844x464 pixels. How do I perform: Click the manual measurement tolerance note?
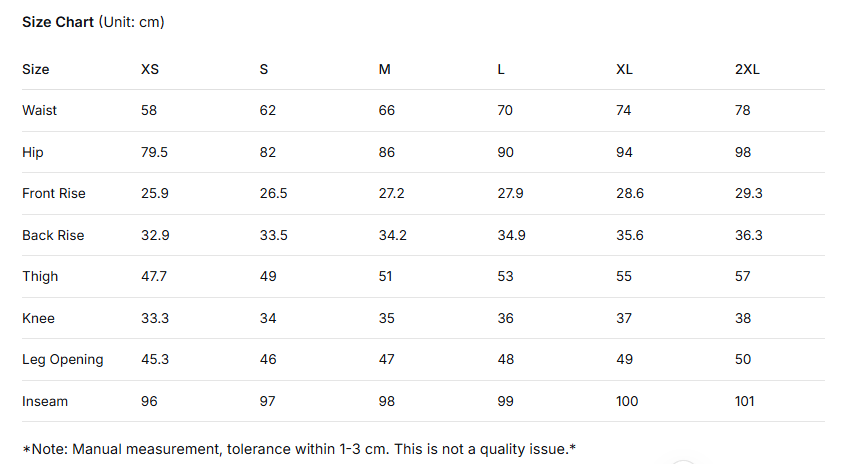point(299,449)
